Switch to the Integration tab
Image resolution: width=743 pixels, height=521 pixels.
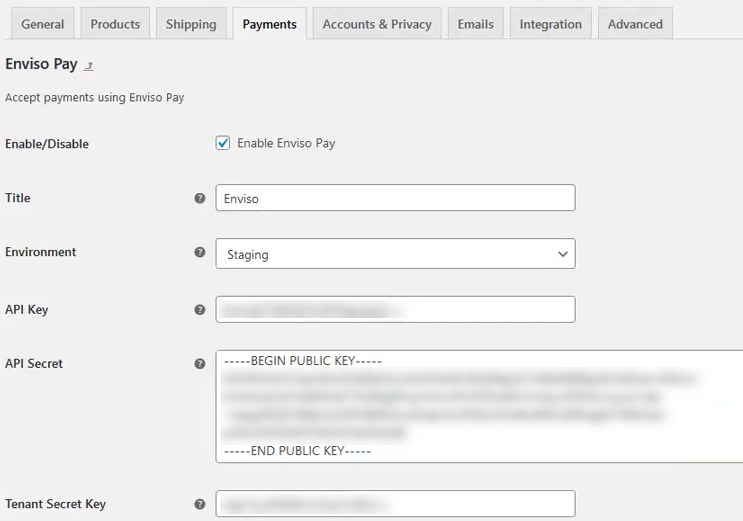551,24
